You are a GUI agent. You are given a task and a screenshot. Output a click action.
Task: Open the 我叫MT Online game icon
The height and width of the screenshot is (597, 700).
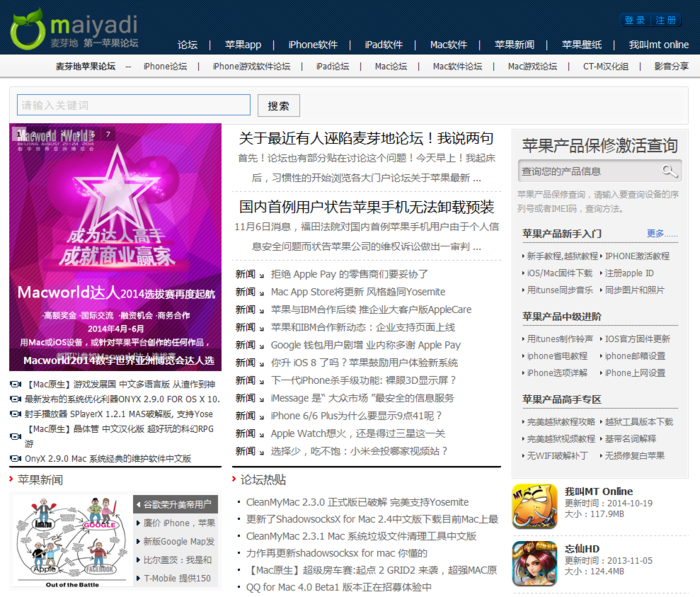point(534,506)
